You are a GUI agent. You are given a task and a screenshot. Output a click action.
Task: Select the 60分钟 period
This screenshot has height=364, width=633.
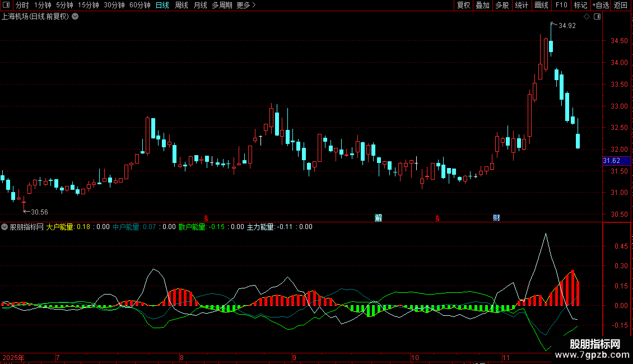tap(139, 5)
